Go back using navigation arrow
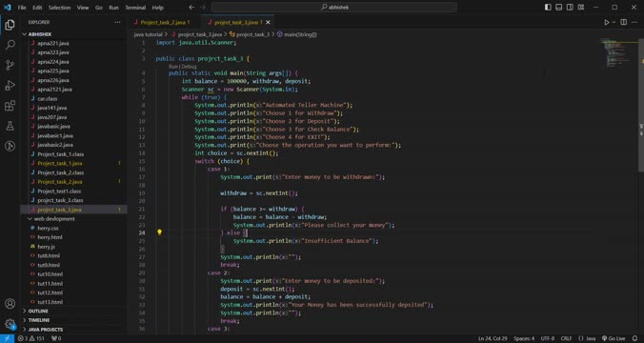Image resolution: width=644 pixels, height=343 pixels. click(x=191, y=8)
